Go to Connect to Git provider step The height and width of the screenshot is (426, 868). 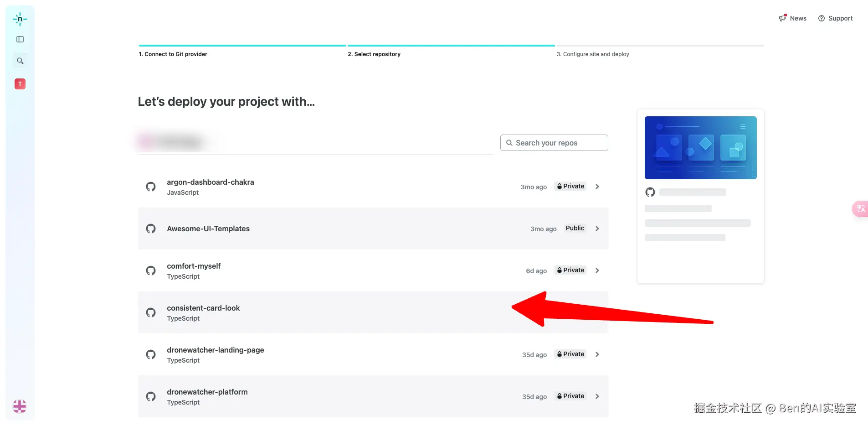coord(173,54)
